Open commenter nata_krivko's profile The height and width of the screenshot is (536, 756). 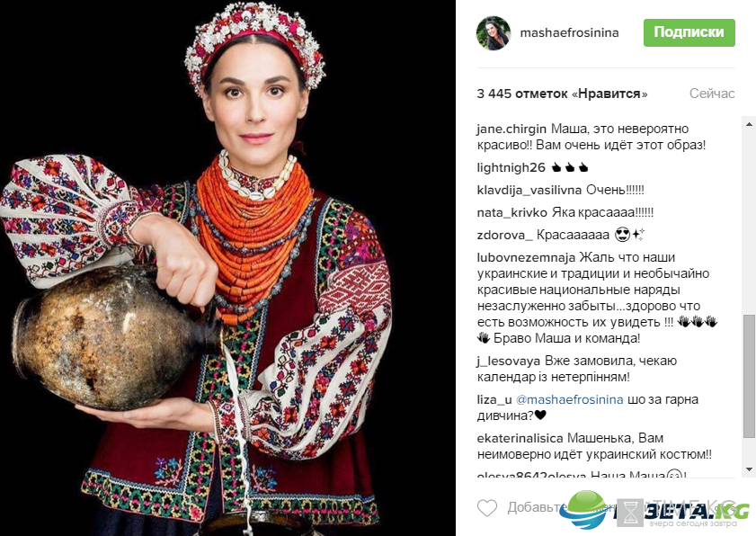(x=512, y=212)
